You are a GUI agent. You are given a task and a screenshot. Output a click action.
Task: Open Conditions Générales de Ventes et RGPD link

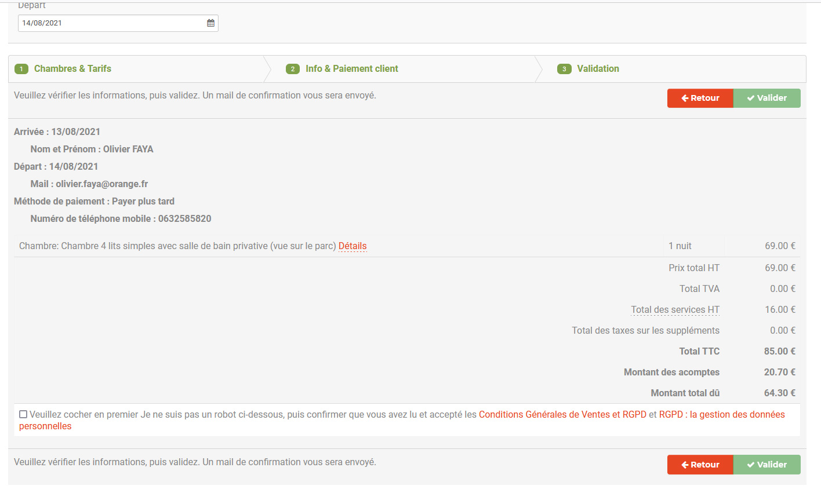[562, 415]
